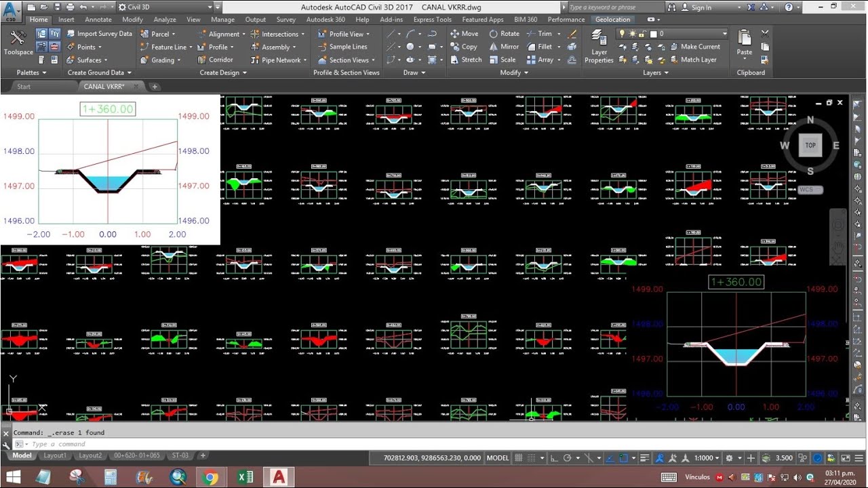This screenshot has width=868, height=488.
Task: Open the 1:1000 annotation scale menu
Action: 707,458
